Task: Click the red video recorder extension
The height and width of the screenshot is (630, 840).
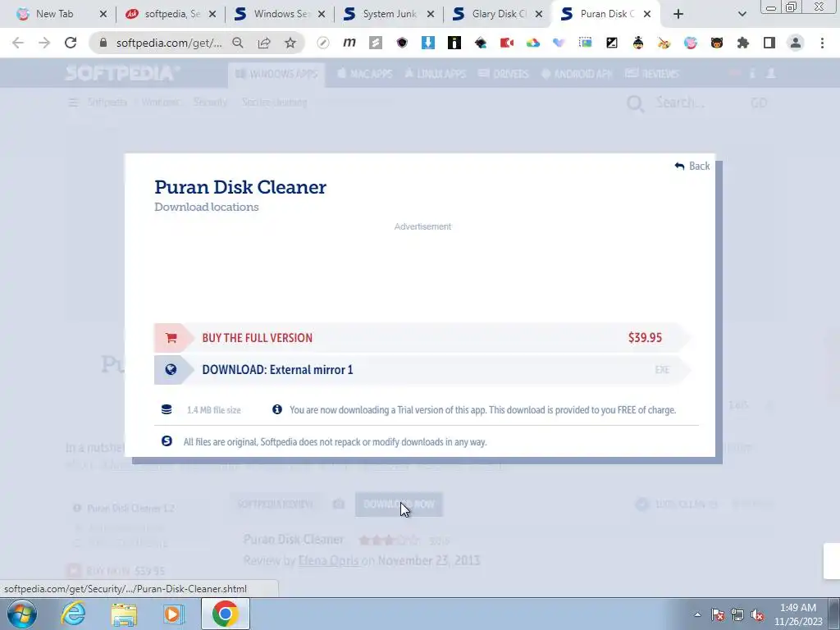Action: click(x=507, y=43)
